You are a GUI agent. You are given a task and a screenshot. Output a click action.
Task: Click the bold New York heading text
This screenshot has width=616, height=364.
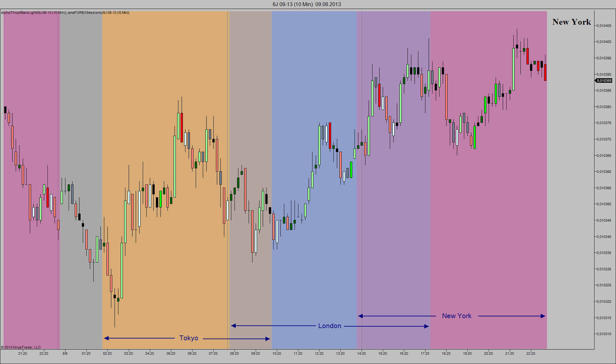click(571, 22)
